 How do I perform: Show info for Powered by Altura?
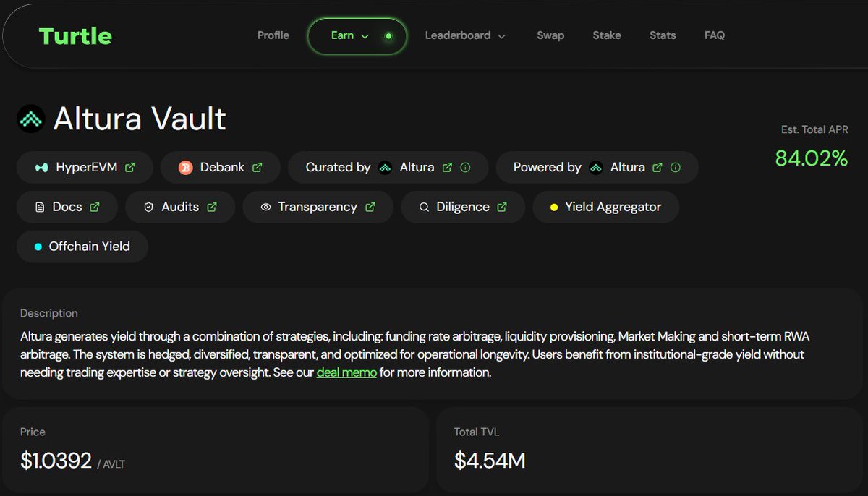click(x=676, y=167)
